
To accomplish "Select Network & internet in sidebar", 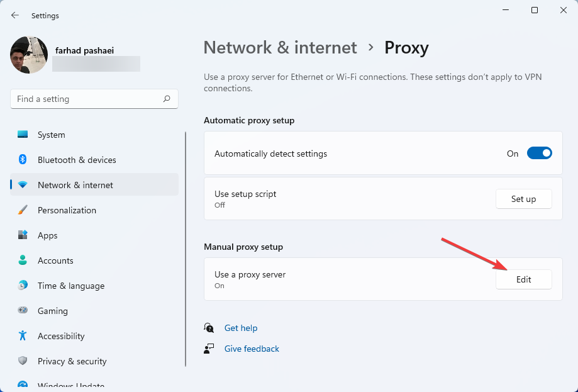I will point(75,185).
